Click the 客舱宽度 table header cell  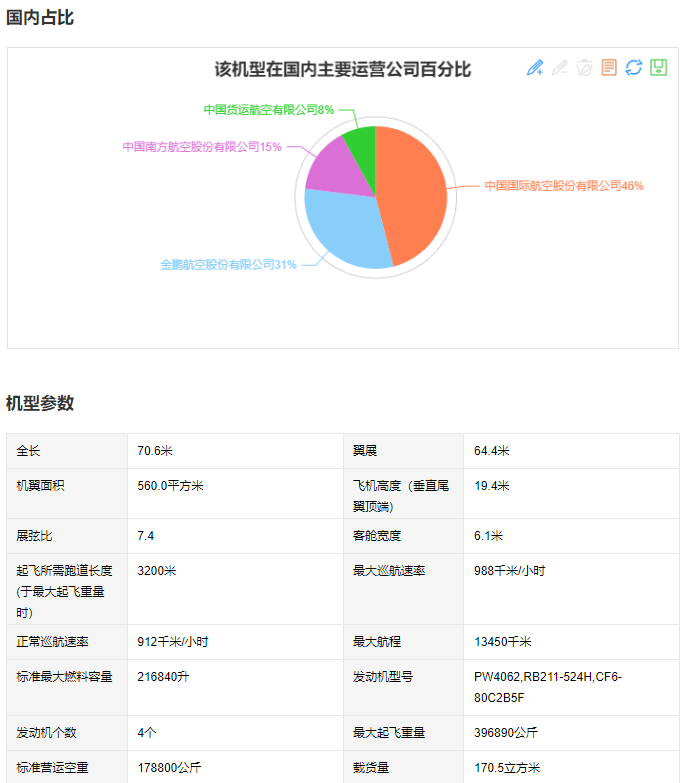(x=403, y=536)
